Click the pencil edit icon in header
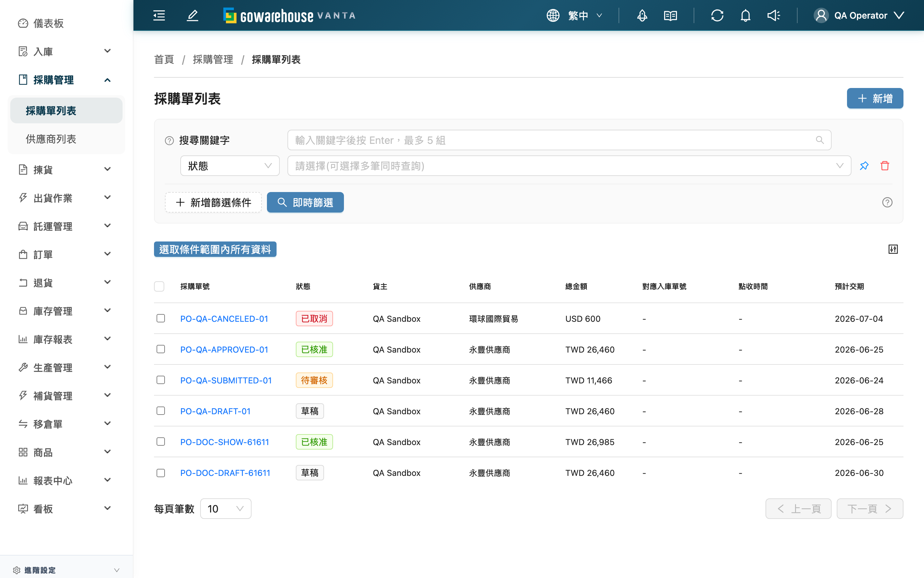This screenshot has width=924, height=578. tap(193, 15)
